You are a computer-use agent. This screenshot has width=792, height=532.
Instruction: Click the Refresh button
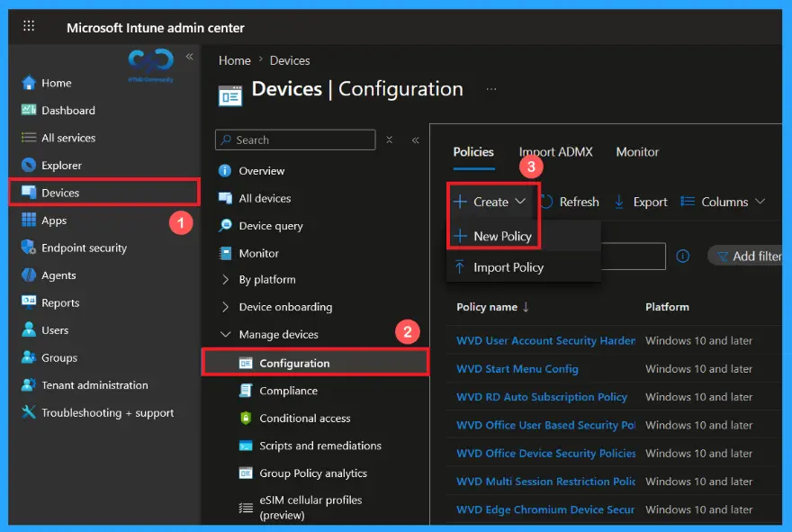pyautogui.click(x=570, y=202)
